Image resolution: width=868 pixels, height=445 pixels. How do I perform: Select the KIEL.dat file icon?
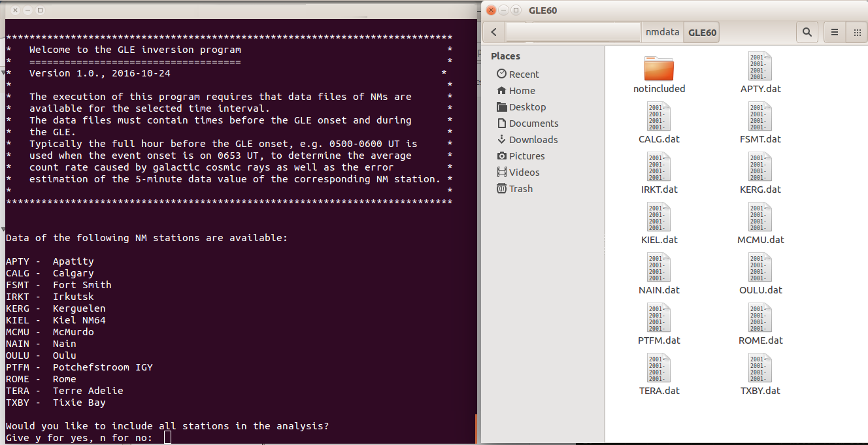(659, 217)
